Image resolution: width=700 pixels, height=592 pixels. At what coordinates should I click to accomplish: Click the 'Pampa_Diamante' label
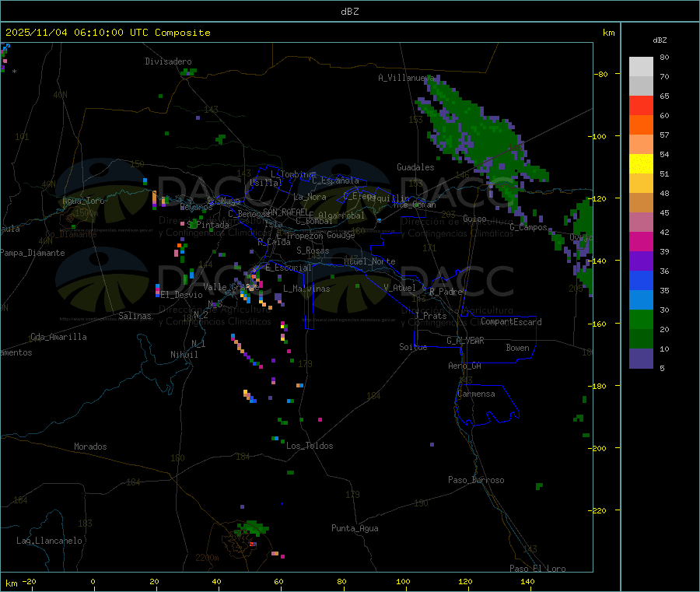(x=33, y=253)
